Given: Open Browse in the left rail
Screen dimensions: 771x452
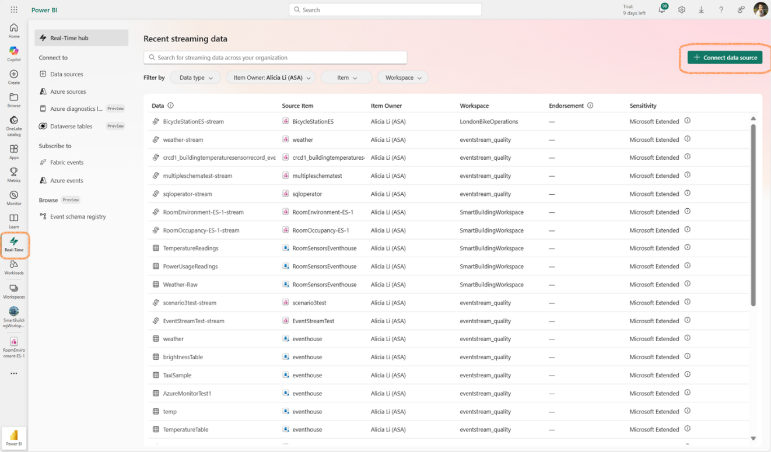Looking at the screenshot, I should [x=14, y=100].
